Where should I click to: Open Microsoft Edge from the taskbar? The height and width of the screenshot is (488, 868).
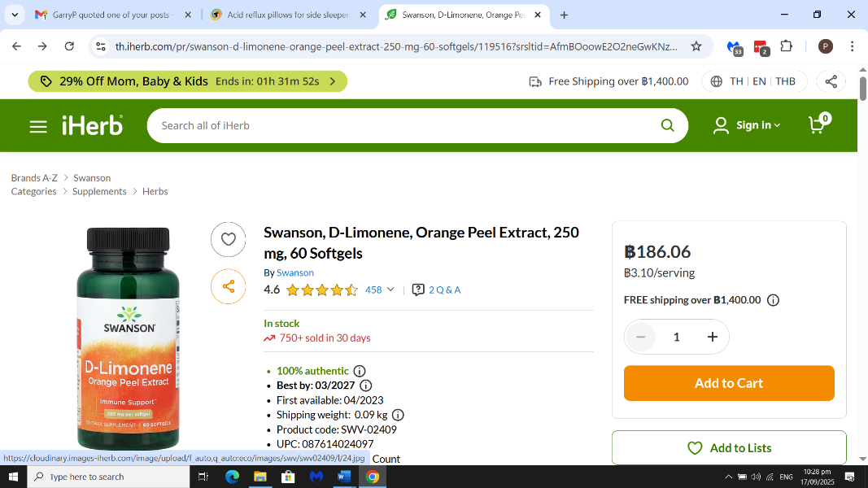tap(232, 477)
